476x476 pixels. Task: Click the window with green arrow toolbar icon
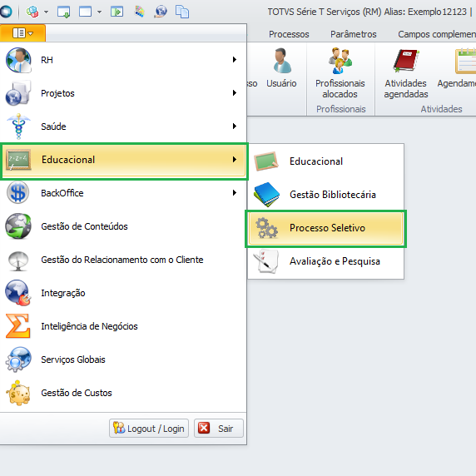click(x=64, y=12)
